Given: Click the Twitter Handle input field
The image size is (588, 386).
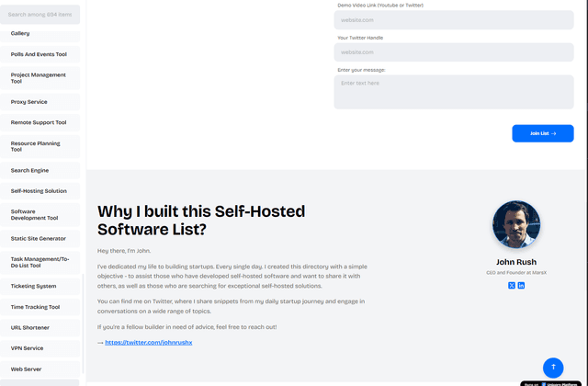Looking at the screenshot, I should tap(456, 52).
